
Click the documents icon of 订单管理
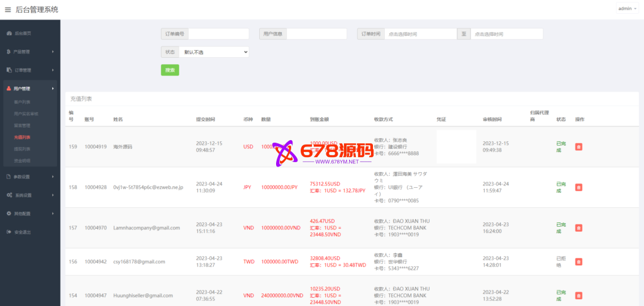[9, 70]
